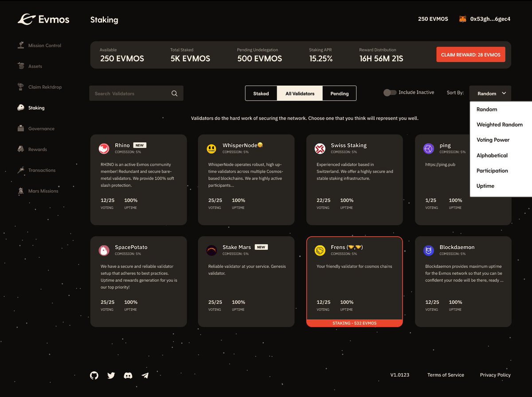This screenshot has height=397, width=532.
Task: Select the Governance sidebar icon
Action: click(21, 128)
